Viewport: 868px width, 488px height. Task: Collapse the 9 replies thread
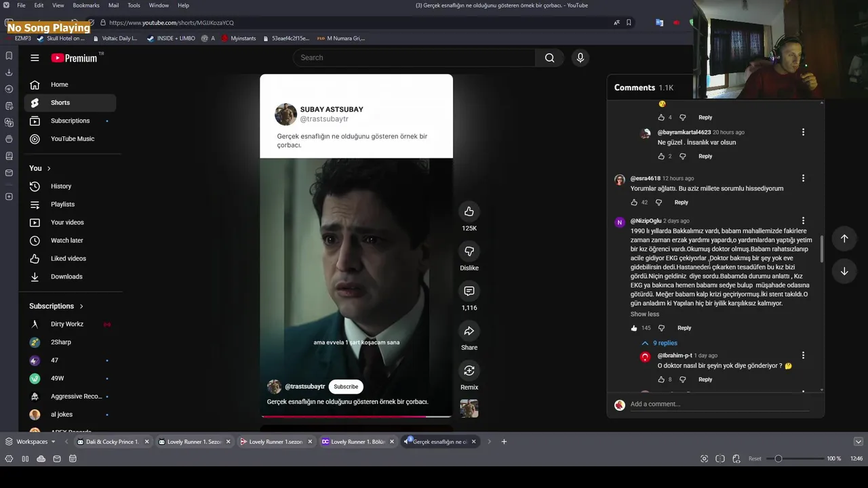[x=660, y=343]
